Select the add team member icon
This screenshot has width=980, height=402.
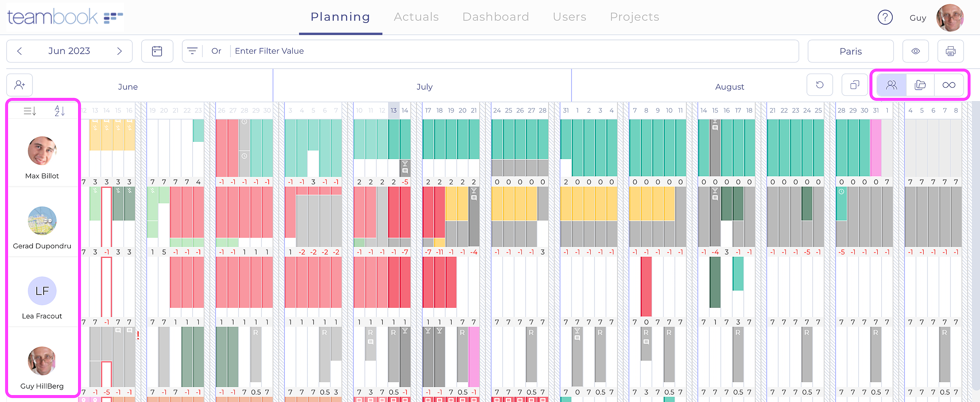click(x=20, y=85)
